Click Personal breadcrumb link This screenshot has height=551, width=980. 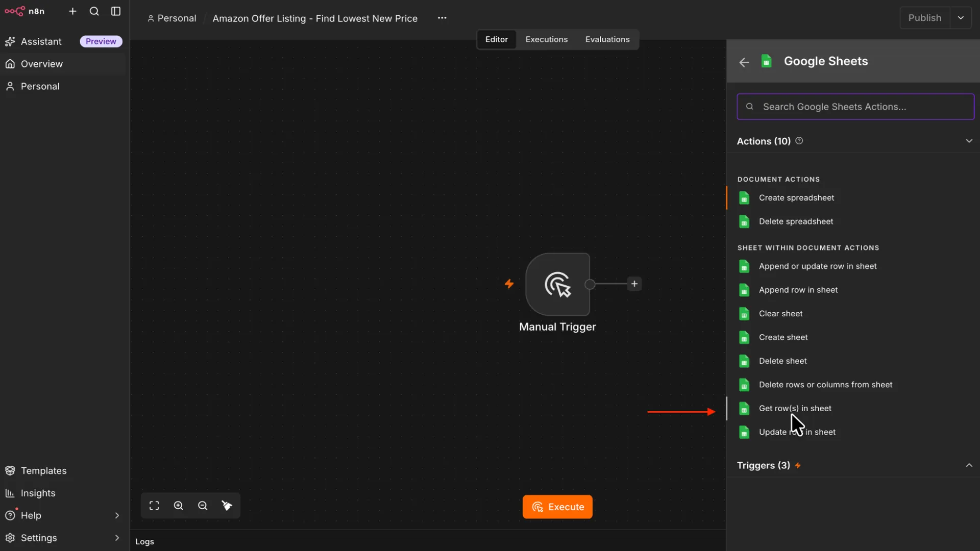171,18
